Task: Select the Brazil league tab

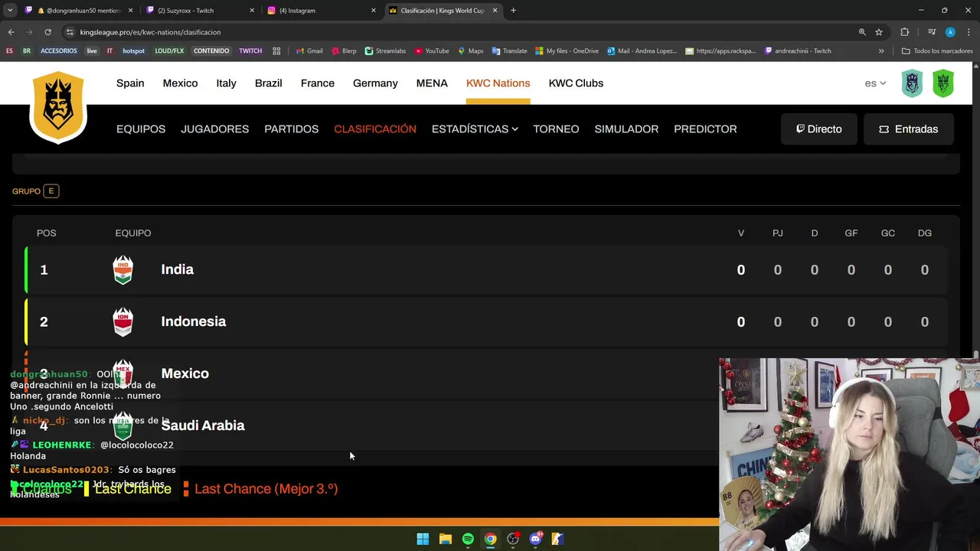Action: [x=268, y=83]
